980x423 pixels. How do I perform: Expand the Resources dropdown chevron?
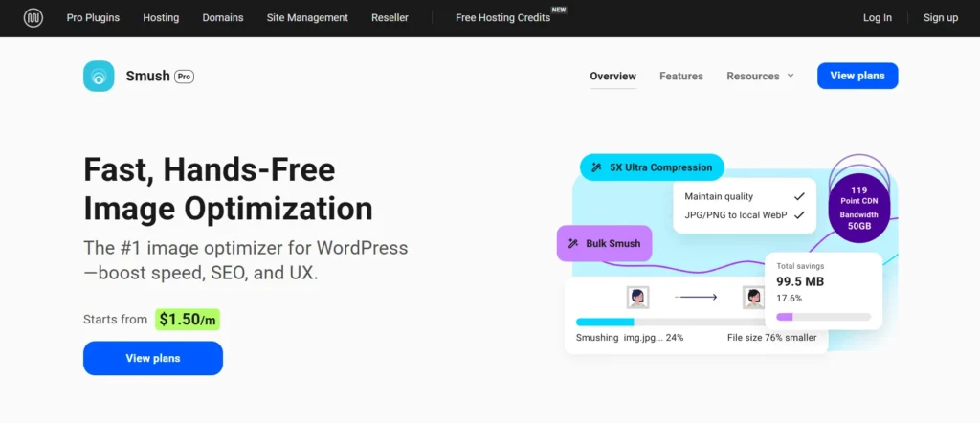790,76
